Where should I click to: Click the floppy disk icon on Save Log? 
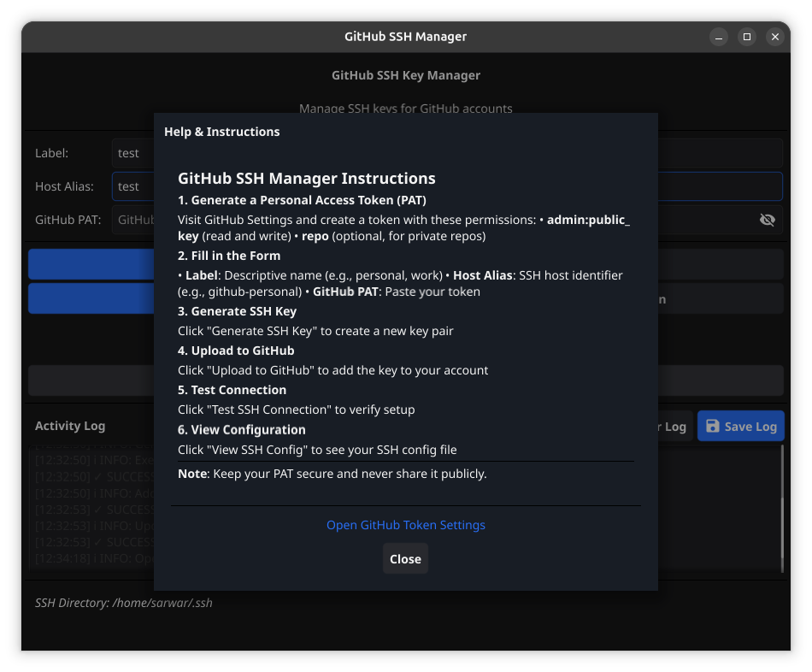coord(713,426)
